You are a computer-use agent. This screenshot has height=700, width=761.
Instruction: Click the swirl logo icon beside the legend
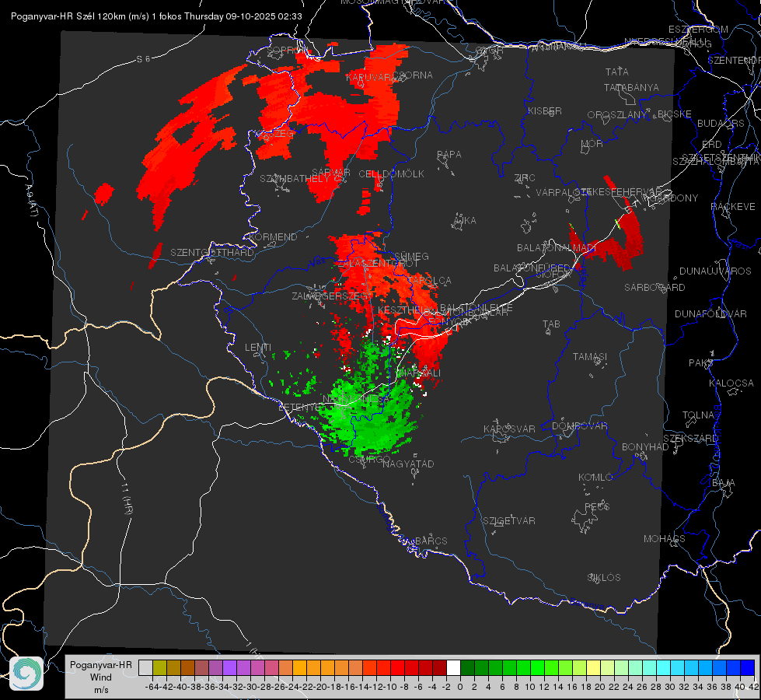(26, 674)
